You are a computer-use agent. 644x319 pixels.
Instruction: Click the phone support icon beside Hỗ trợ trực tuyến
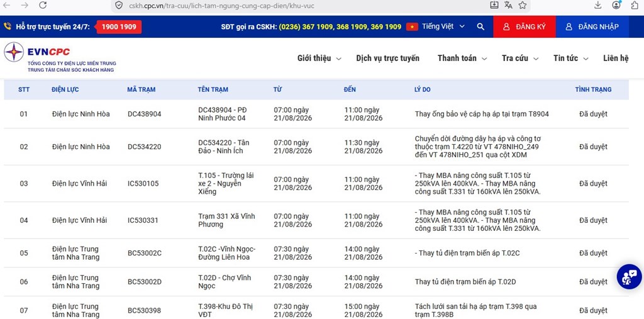[x=8, y=26]
